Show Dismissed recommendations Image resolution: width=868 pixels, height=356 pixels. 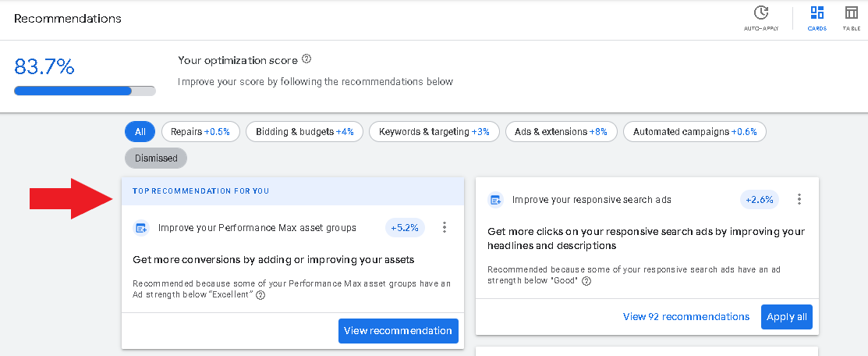156,158
